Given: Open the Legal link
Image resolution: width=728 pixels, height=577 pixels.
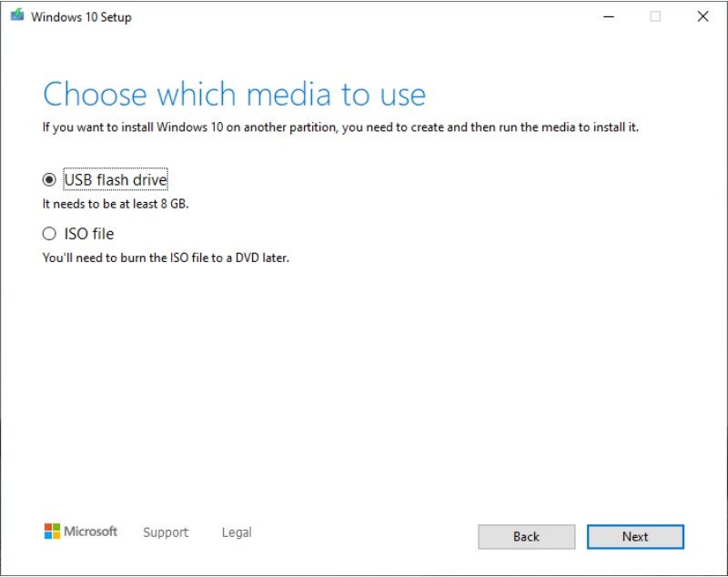Looking at the screenshot, I should [x=236, y=532].
